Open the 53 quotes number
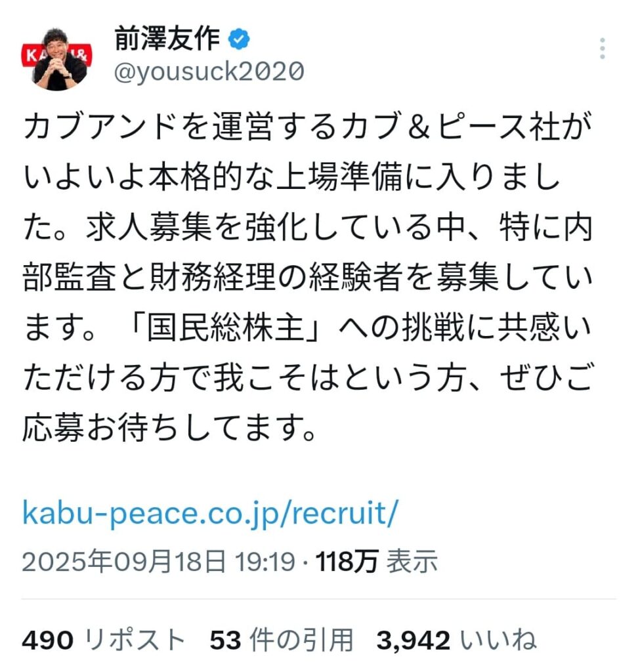The image size is (638, 672). coord(225,640)
